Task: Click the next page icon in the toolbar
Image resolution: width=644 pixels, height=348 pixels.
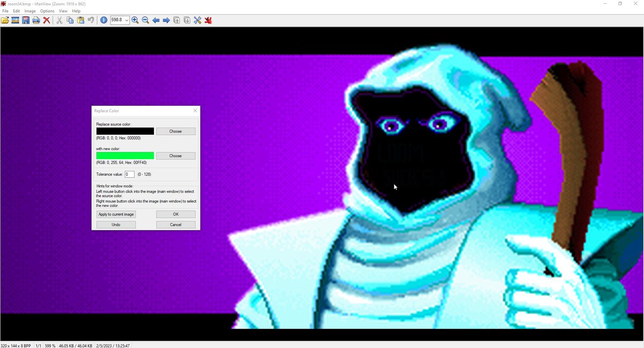Action: [187, 20]
